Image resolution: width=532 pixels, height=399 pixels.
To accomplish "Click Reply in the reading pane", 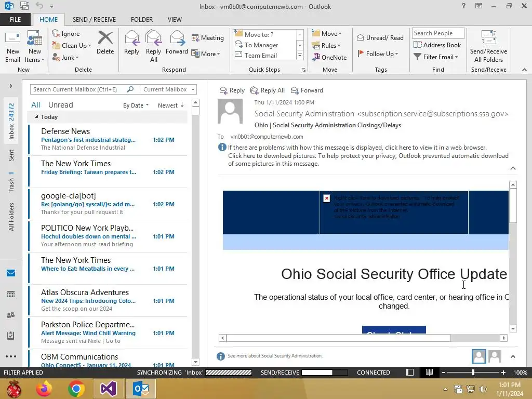I will [x=232, y=90].
